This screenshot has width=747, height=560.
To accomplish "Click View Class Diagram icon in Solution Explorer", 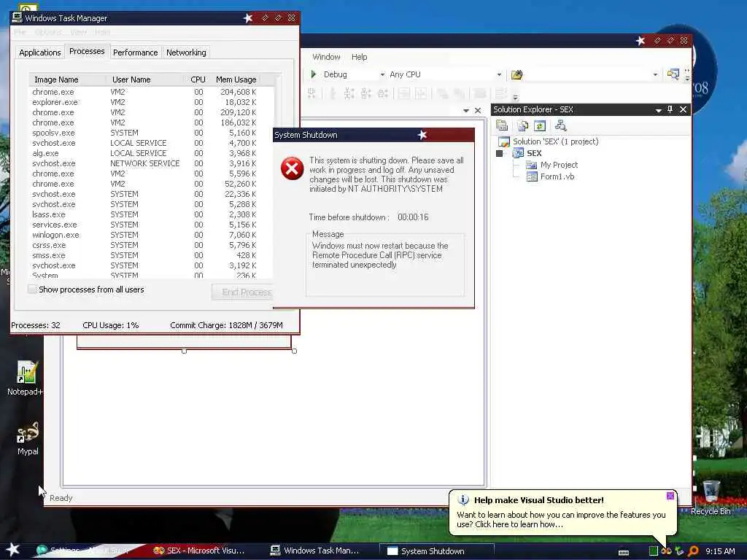I will (x=561, y=125).
